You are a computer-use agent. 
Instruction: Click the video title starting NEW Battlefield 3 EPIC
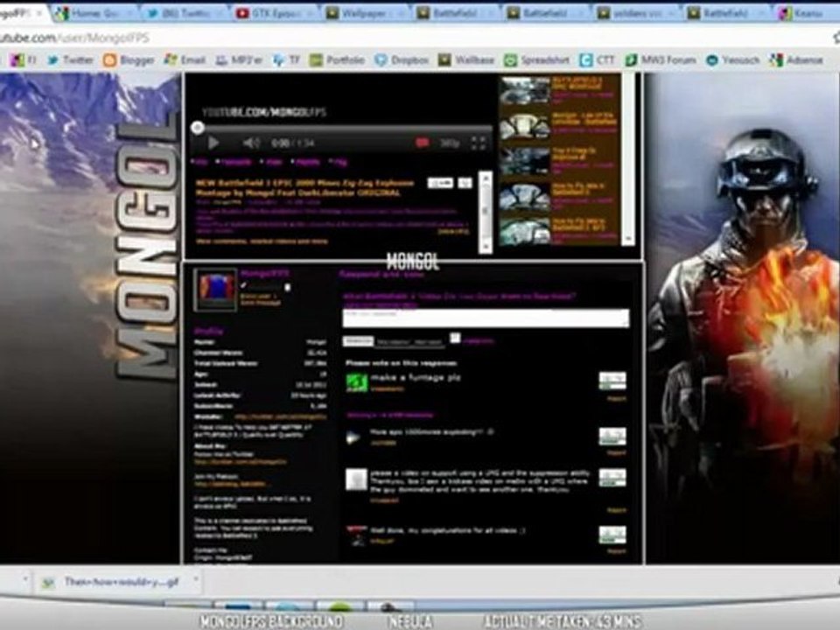304,187
